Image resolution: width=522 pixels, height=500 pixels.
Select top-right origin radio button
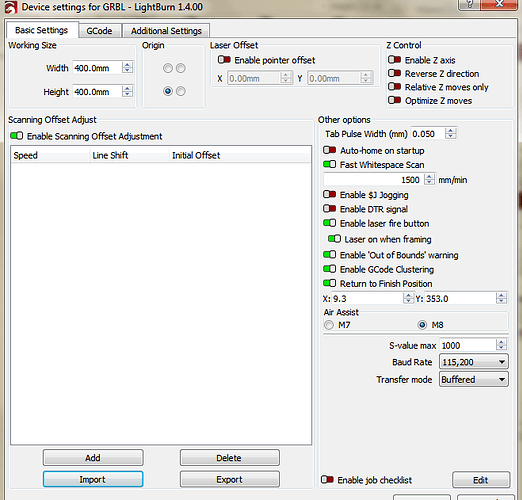pyautogui.click(x=181, y=68)
